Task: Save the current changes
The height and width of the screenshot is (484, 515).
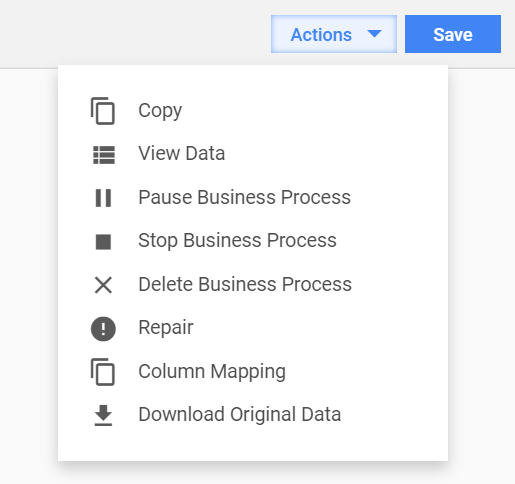Action: [453, 34]
